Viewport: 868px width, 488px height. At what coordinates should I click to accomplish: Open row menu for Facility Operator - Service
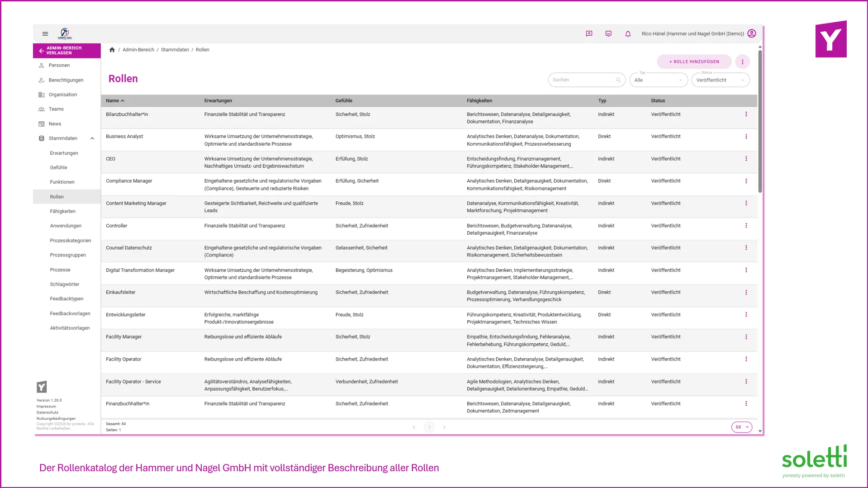pyautogui.click(x=746, y=382)
